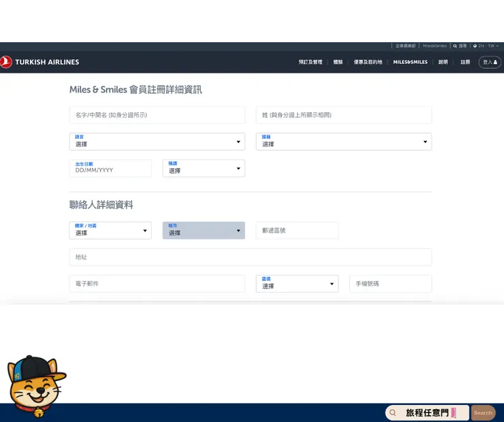This screenshot has height=422, width=504.
Task: Click the magnifier icon beside 旅程任意門
Action: (x=392, y=412)
